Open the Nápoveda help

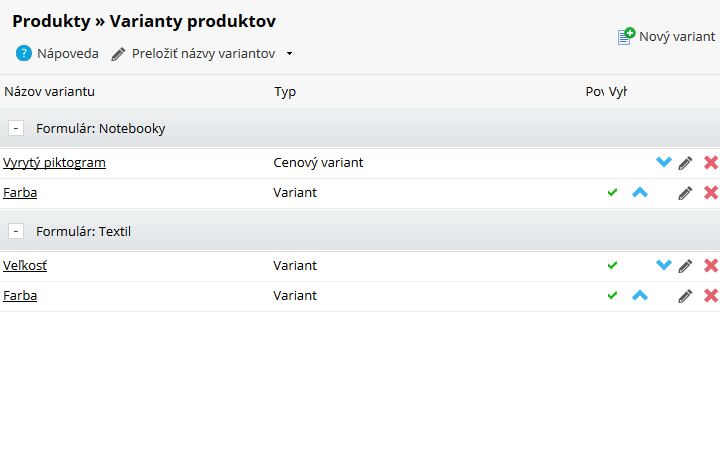tap(58, 54)
